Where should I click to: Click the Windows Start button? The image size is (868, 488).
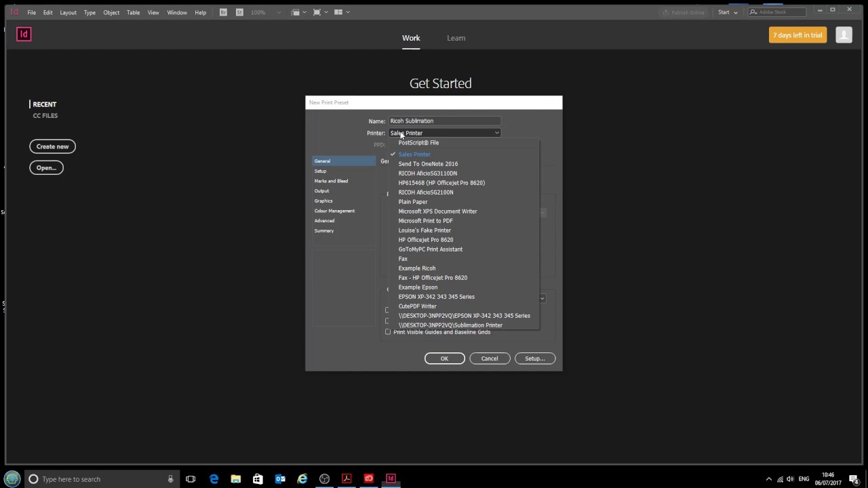(x=12, y=479)
